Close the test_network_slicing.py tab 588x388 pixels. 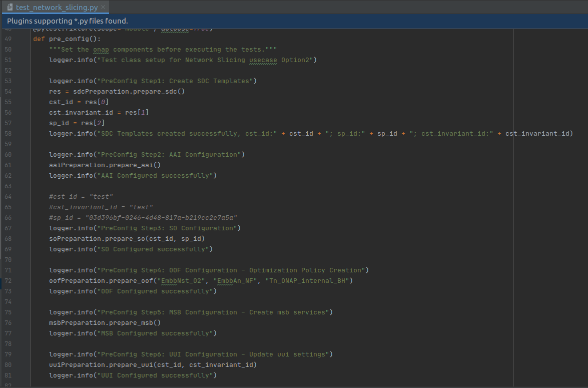[103, 7]
